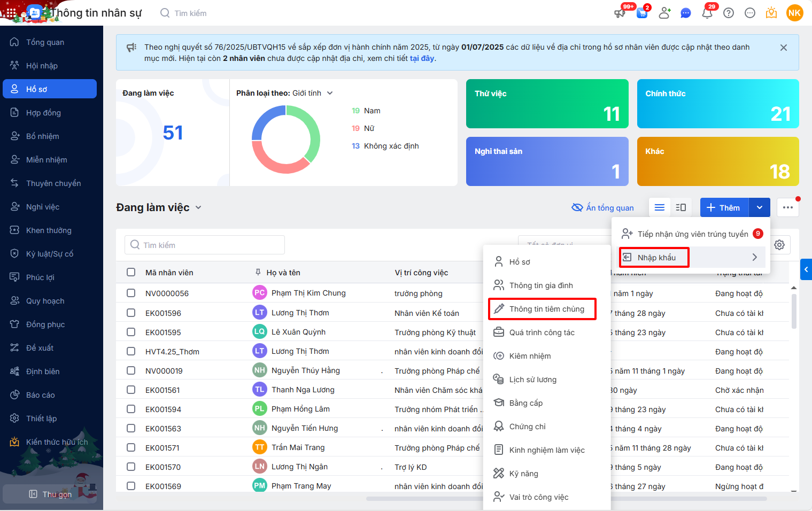Select checkbox for employee EK001595
This screenshot has width=812, height=511.
[x=131, y=332]
